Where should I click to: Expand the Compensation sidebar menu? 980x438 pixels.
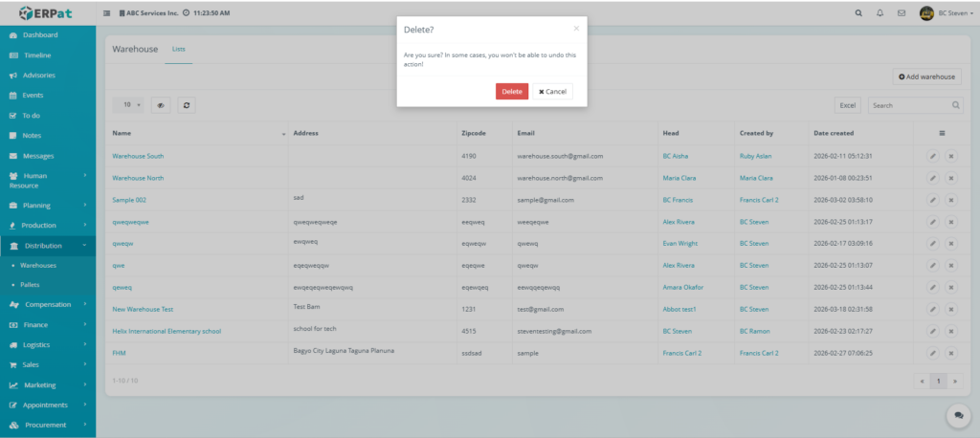point(48,304)
